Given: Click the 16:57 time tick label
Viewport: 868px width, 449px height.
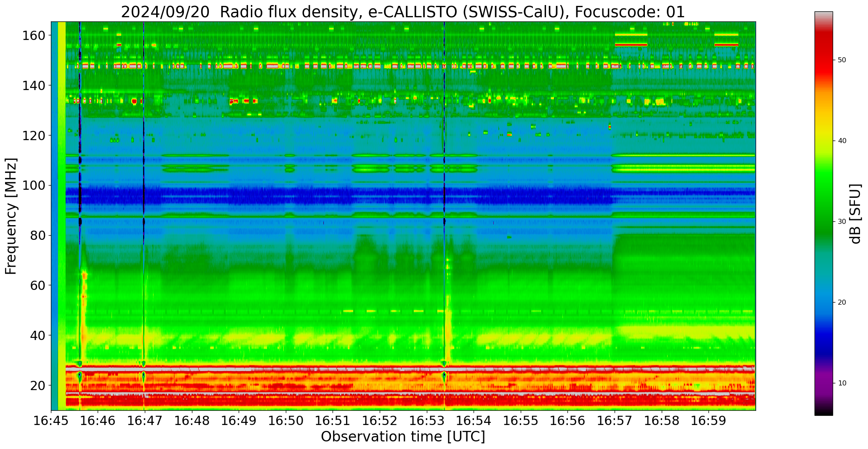Looking at the screenshot, I should tap(615, 421).
